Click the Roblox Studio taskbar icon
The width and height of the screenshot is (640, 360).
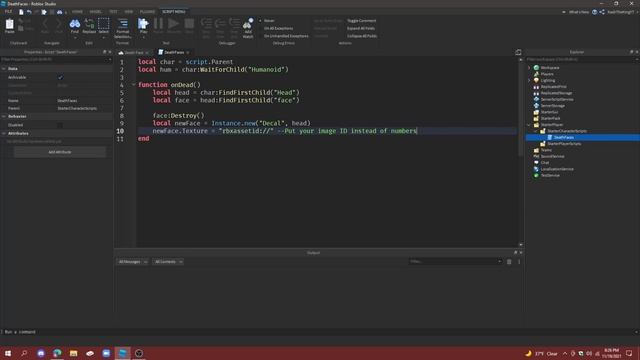coord(122,353)
